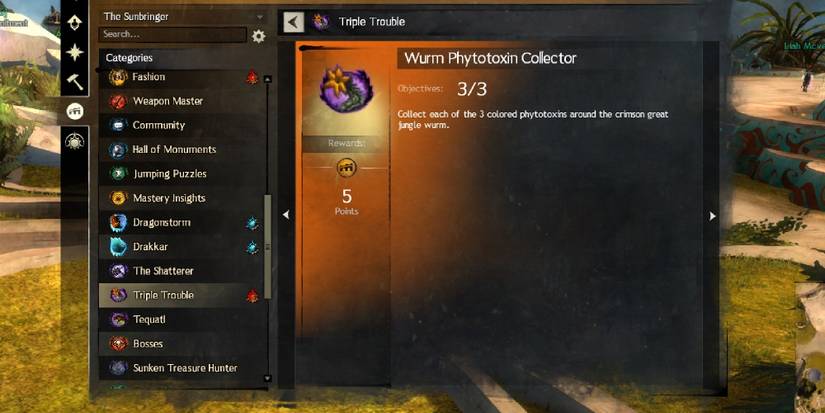This screenshot has height=413, width=825.
Task: Click the top sidebar diamond icon
Action: tap(75, 22)
